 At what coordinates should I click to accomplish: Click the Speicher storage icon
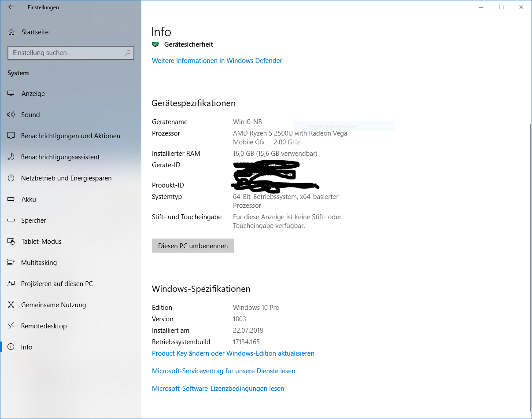(11, 220)
